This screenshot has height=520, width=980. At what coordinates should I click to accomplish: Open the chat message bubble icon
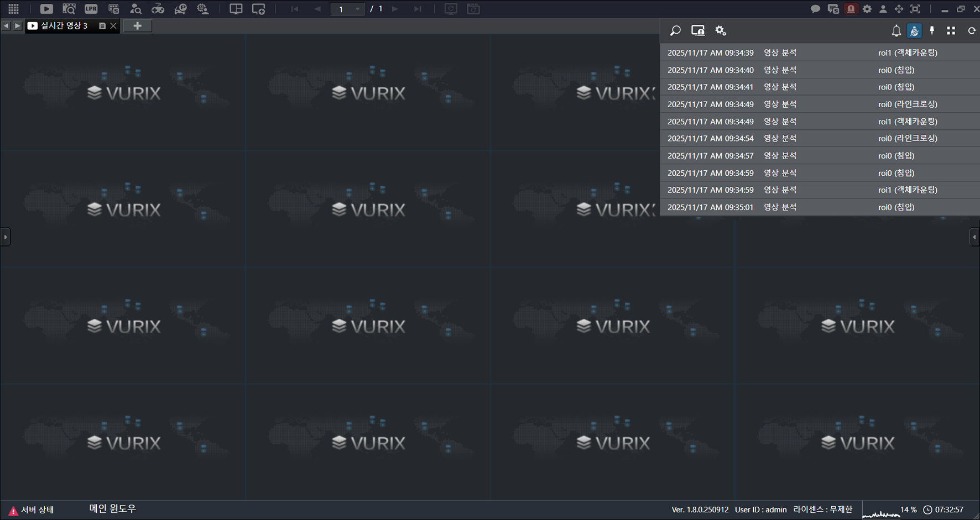(x=815, y=9)
